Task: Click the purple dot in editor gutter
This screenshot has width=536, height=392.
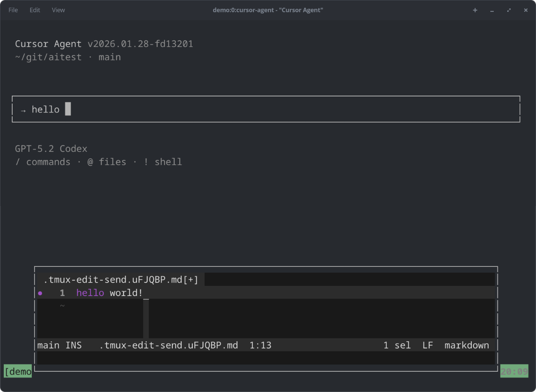Action: [x=40, y=293]
